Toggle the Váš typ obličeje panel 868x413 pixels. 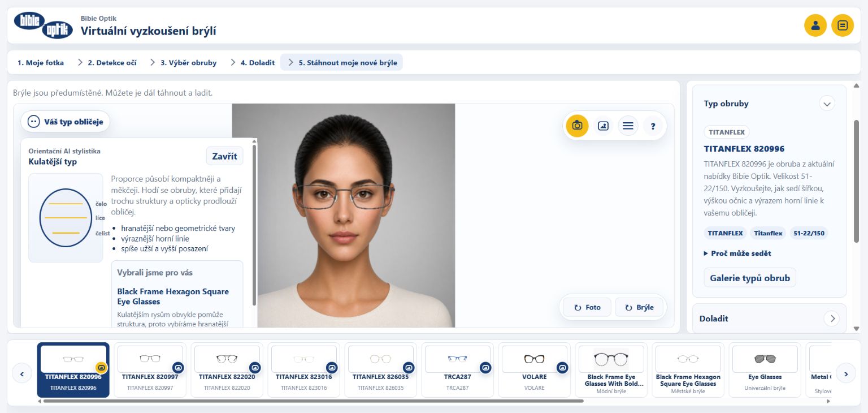tap(66, 122)
